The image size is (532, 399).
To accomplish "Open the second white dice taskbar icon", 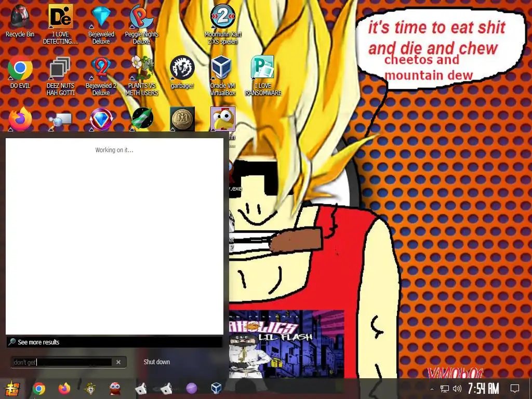I will 166,389.
